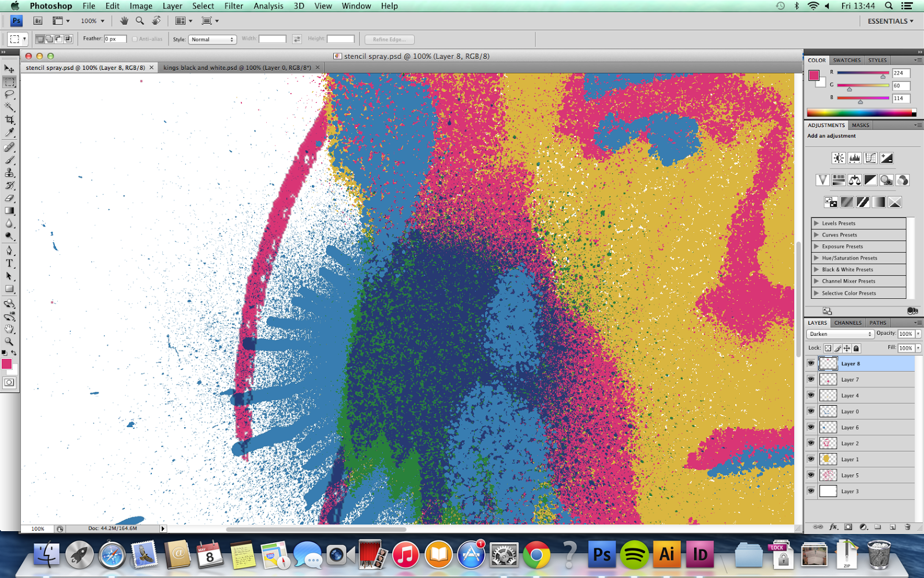This screenshot has width=924, height=578.
Task: Switch to the kings black and white.psd document tab
Action: click(239, 67)
